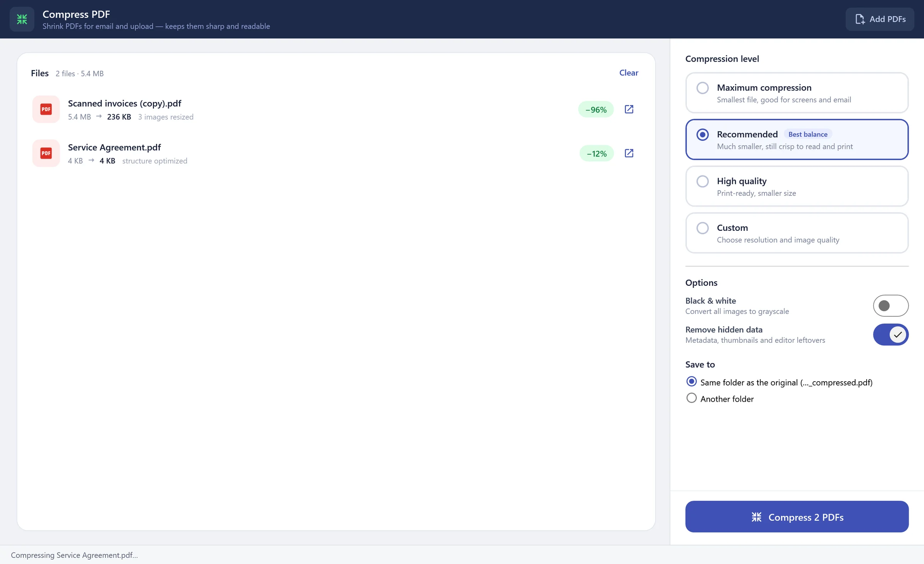Click the Options heading
Viewport: 924px width, 564px height.
tap(701, 283)
